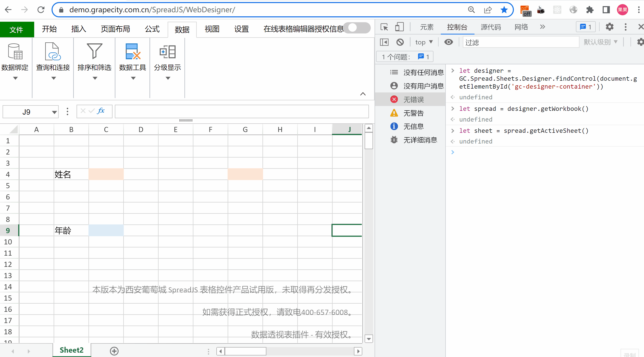644x357 pixels.
Task: Switch to the 公式 ribbon tab
Action: [x=152, y=29]
